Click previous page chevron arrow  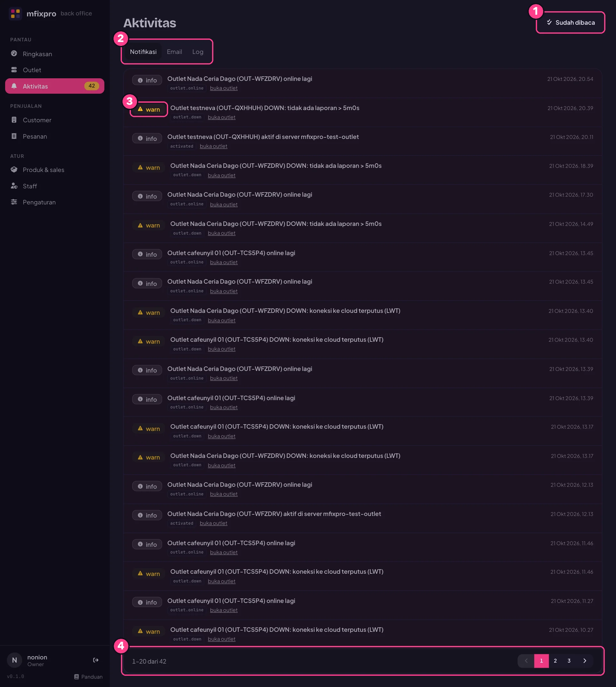[526, 661]
